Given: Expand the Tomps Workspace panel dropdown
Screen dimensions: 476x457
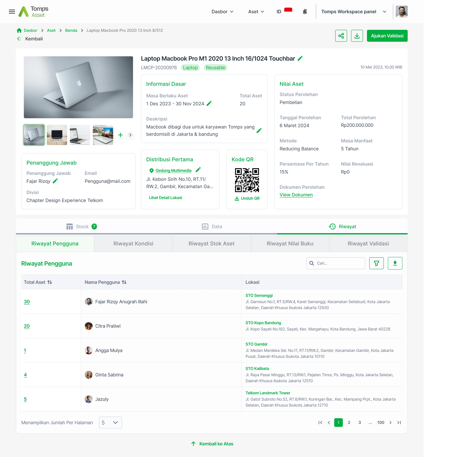Looking at the screenshot, I should (385, 11).
